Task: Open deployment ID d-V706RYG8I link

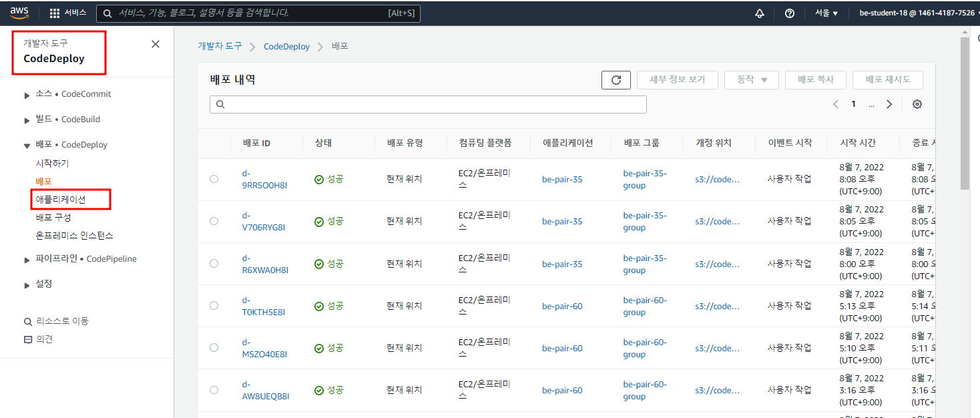Action: click(264, 221)
